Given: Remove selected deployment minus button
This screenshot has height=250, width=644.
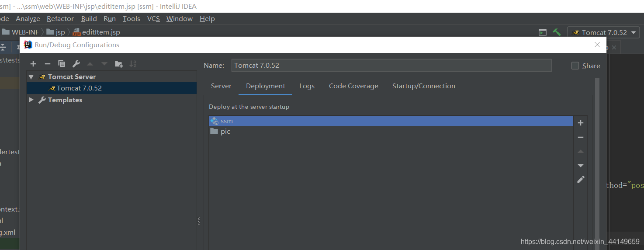Looking at the screenshot, I should (x=581, y=137).
